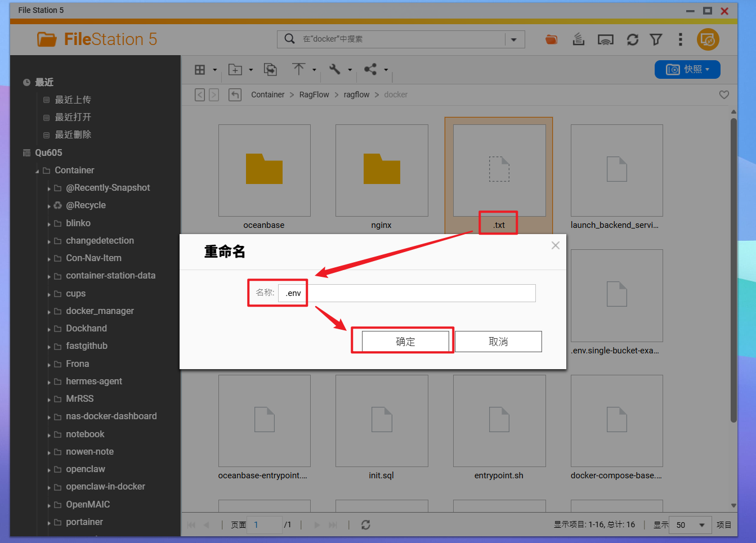This screenshot has width=756, height=543.
Task: Open the network media player cast icon
Action: [606, 39]
